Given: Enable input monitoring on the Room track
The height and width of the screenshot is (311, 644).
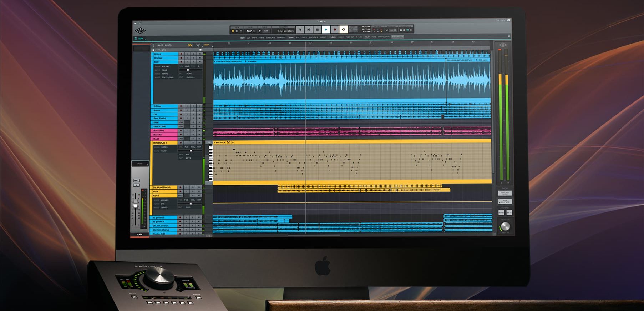Looking at the screenshot, I should pyautogui.click(x=187, y=110).
